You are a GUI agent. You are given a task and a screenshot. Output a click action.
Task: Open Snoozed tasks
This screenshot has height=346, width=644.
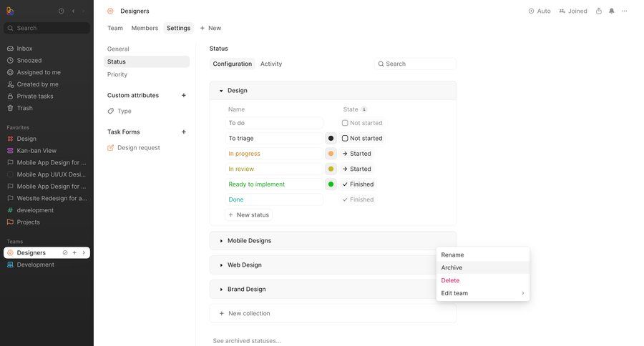[x=47, y=60]
